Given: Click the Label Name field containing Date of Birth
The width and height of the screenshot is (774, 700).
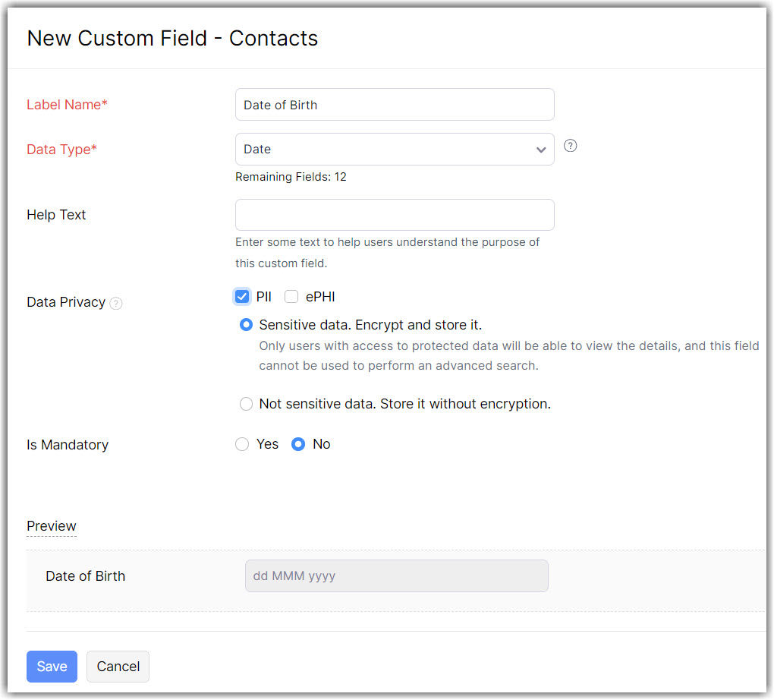Looking at the screenshot, I should [x=395, y=105].
